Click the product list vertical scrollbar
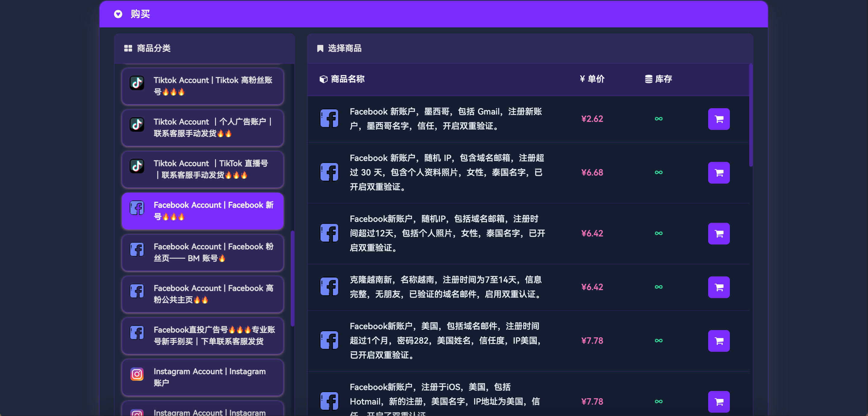This screenshot has height=416, width=868. (x=750, y=115)
